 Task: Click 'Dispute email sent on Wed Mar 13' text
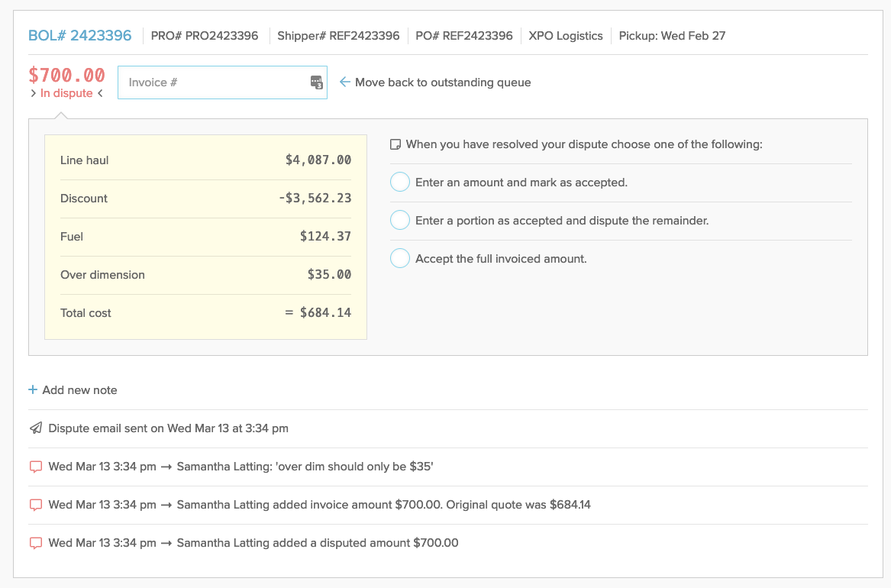168,428
